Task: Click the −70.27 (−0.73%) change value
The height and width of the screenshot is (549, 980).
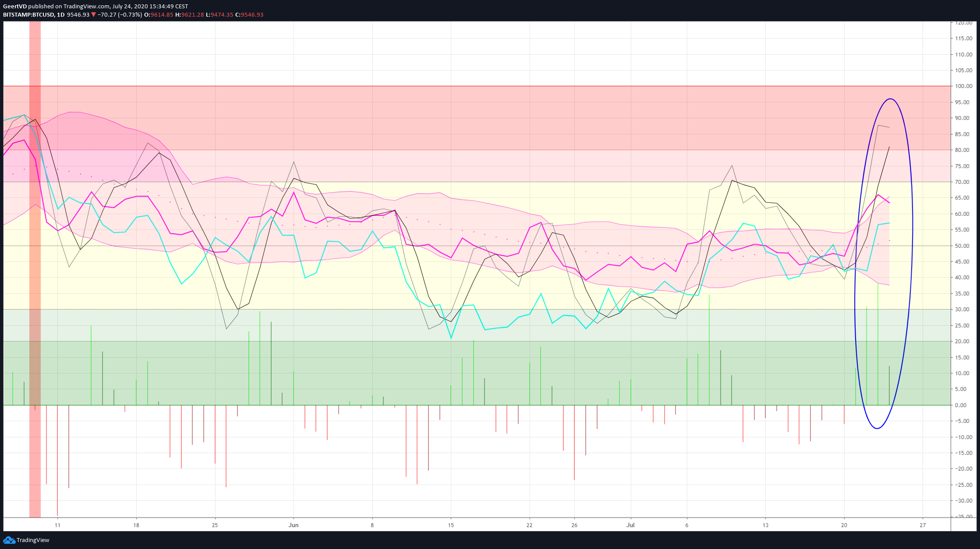Action: point(120,14)
